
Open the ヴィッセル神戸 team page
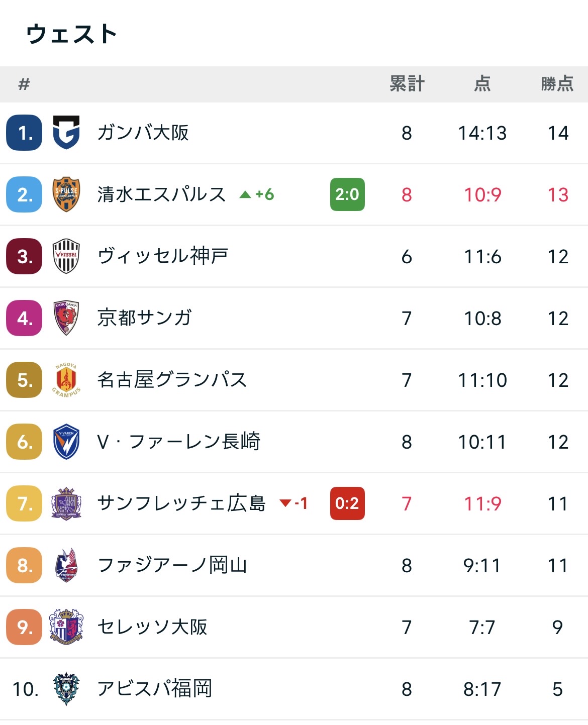tap(163, 256)
